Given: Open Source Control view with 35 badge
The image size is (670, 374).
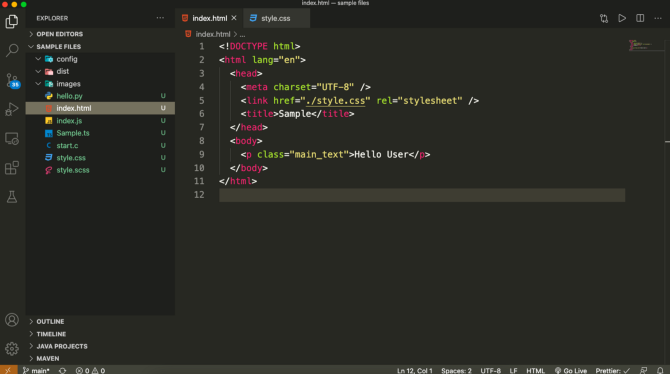Looking at the screenshot, I should (12, 80).
